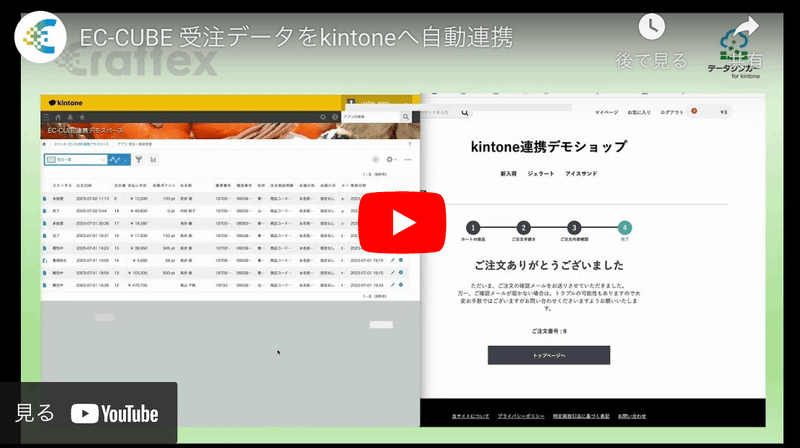Open kintone help question icon

tap(335, 117)
